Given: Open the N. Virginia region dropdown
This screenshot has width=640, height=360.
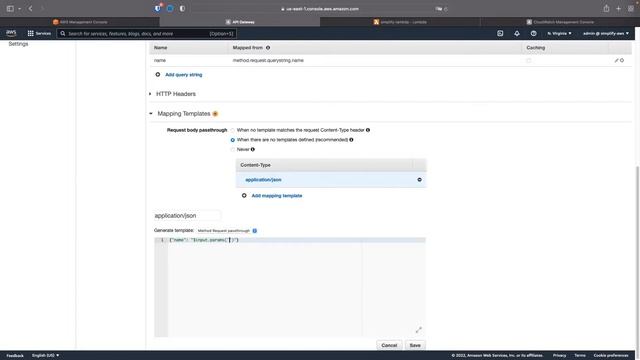Looking at the screenshot, I should pos(559,33).
